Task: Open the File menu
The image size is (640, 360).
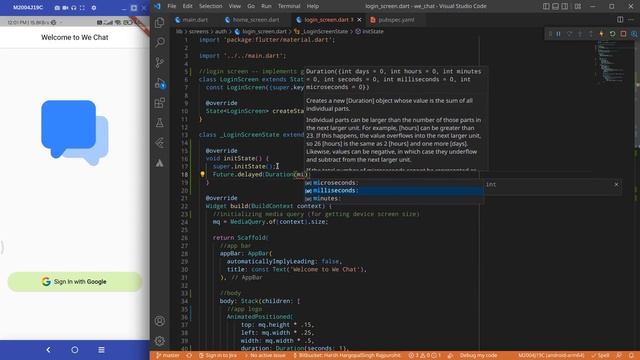Action: coord(172,6)
